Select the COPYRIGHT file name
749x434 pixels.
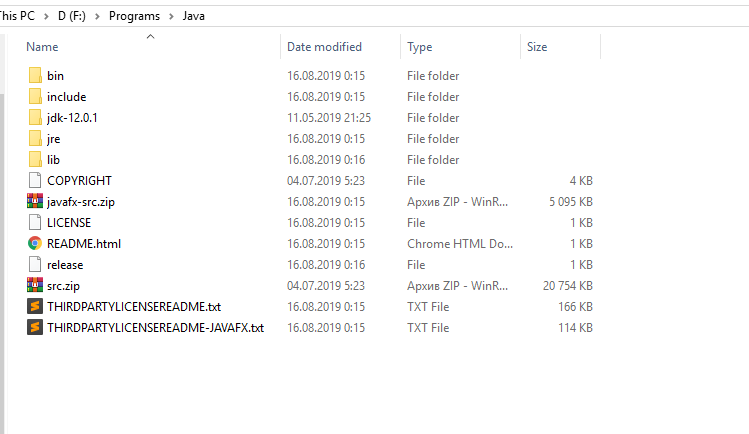tap(79, 180)
